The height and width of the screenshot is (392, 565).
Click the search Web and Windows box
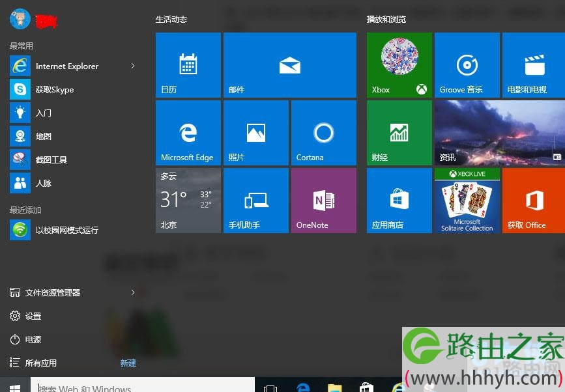(x=142, y=385)
